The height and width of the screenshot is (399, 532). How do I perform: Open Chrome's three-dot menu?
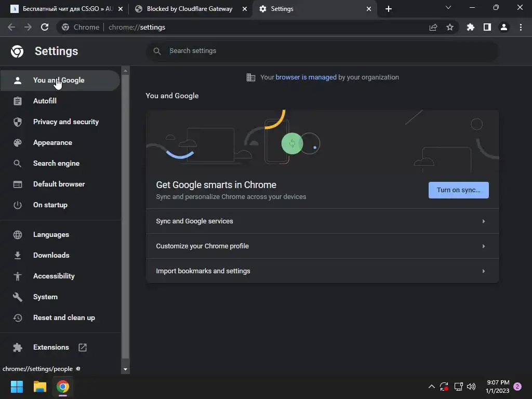click(521, 27)
